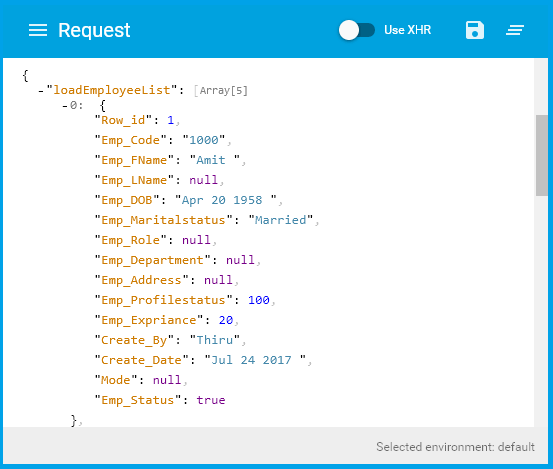This screenshot has width=553, height=469.
Task: Click the vertical scrollbar thumb
Action: coord(542,155)
